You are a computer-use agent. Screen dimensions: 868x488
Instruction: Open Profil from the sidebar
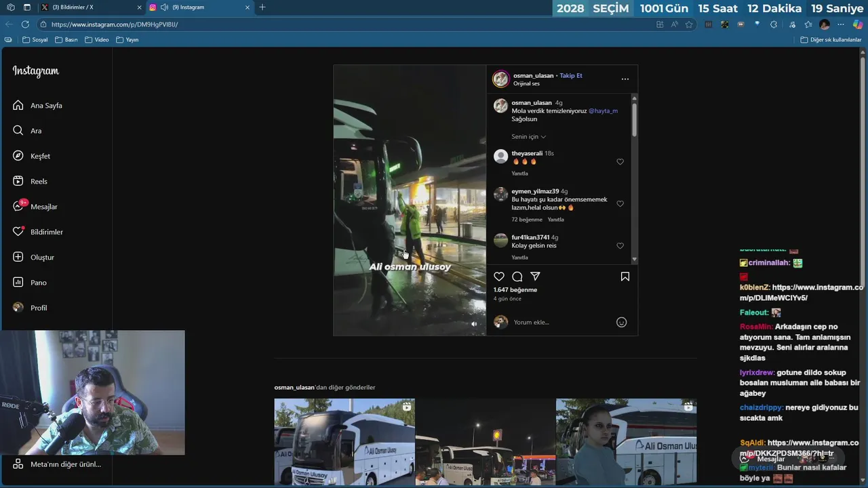click(30, 308)
